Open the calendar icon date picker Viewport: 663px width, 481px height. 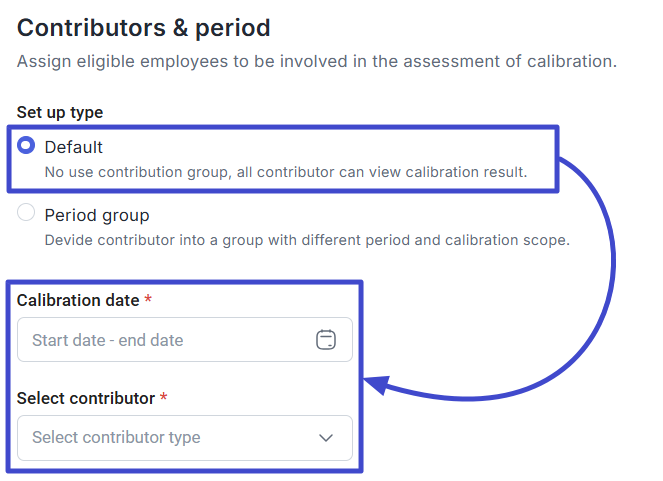(x=326, y=340)
